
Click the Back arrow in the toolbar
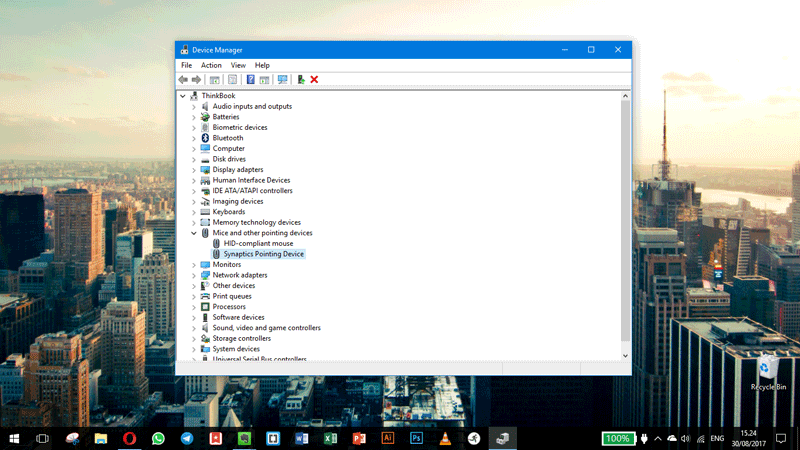click(183, 79)
